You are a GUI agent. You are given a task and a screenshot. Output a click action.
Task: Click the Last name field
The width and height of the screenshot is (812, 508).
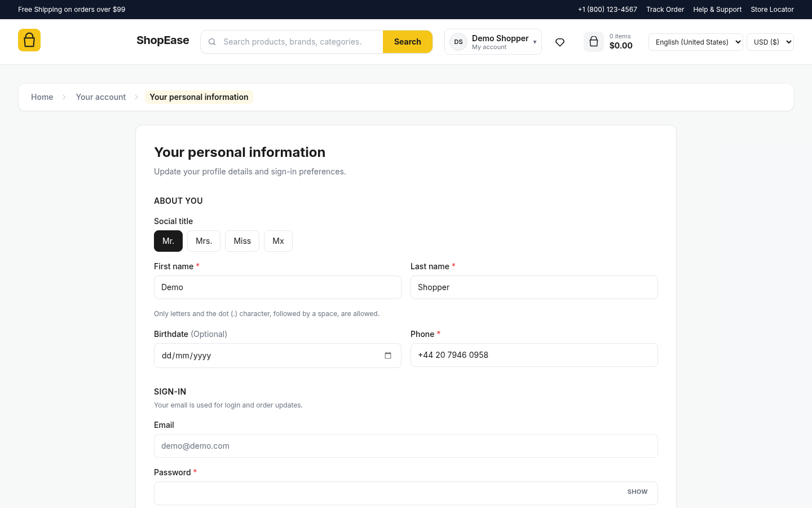point(534,287)
